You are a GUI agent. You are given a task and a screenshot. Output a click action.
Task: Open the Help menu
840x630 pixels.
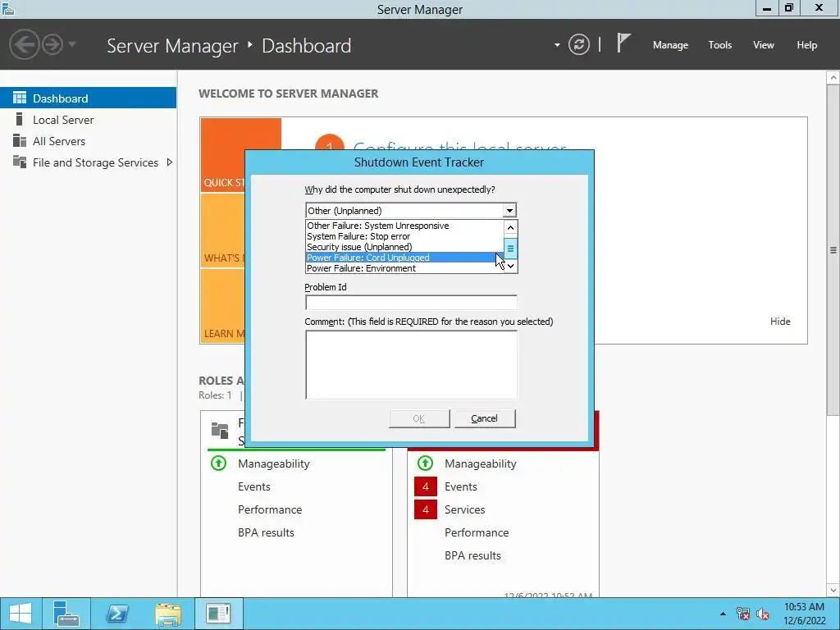click(x=806, y=45)
